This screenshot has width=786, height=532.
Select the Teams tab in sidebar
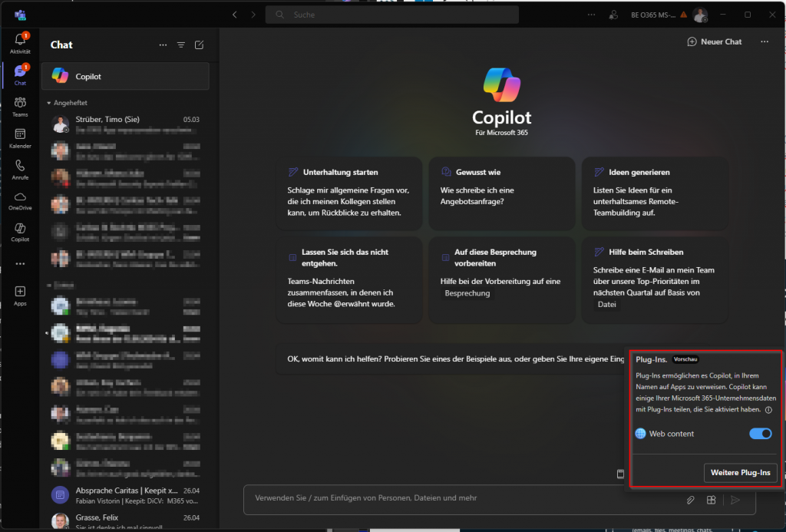tap(20, 107)
